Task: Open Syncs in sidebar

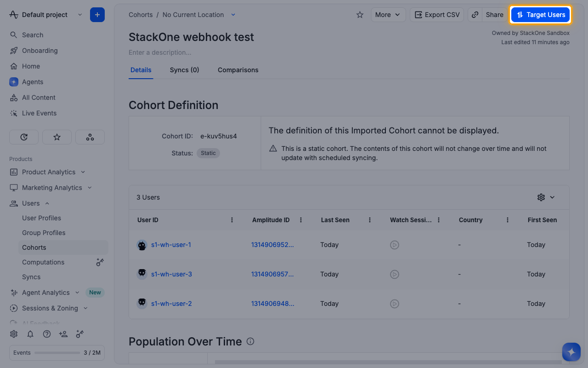Action: click(31, 277)
